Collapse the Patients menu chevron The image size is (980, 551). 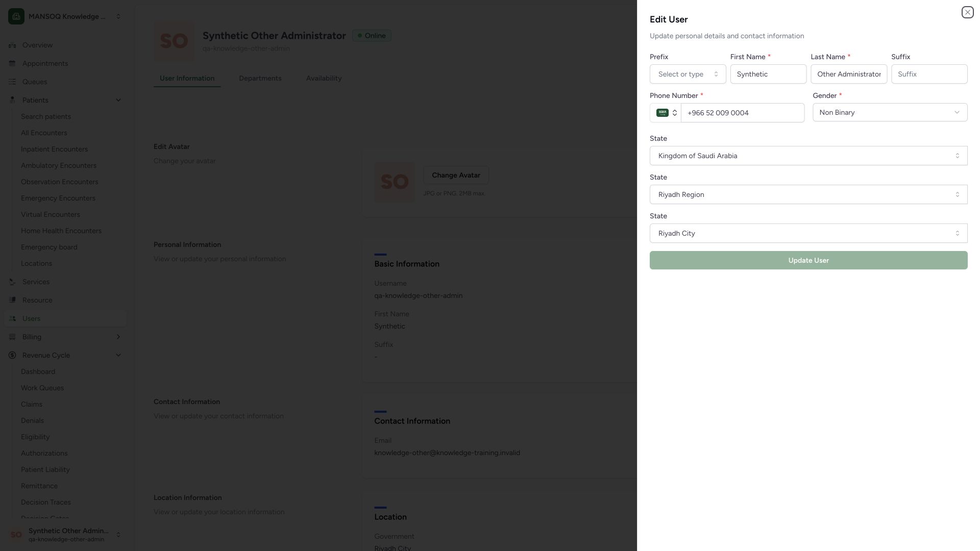pos(118,100)
